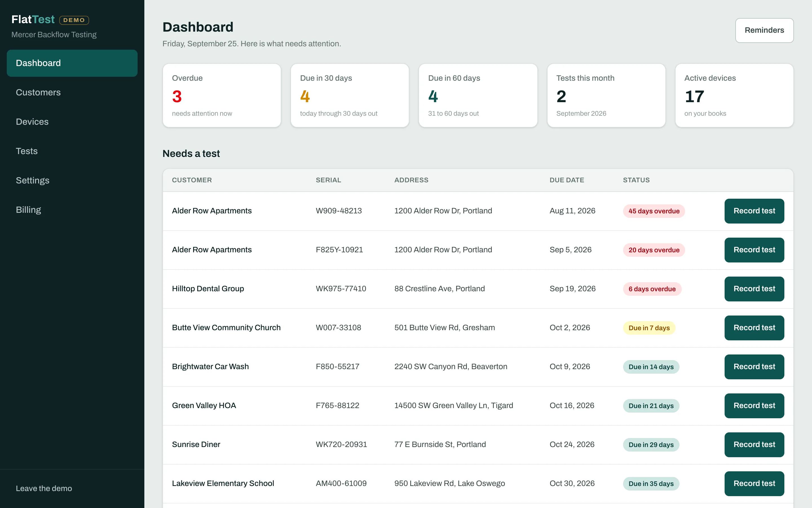Click address 14500 SW Green Valley Ln, Tigard

tap(453, 406)
